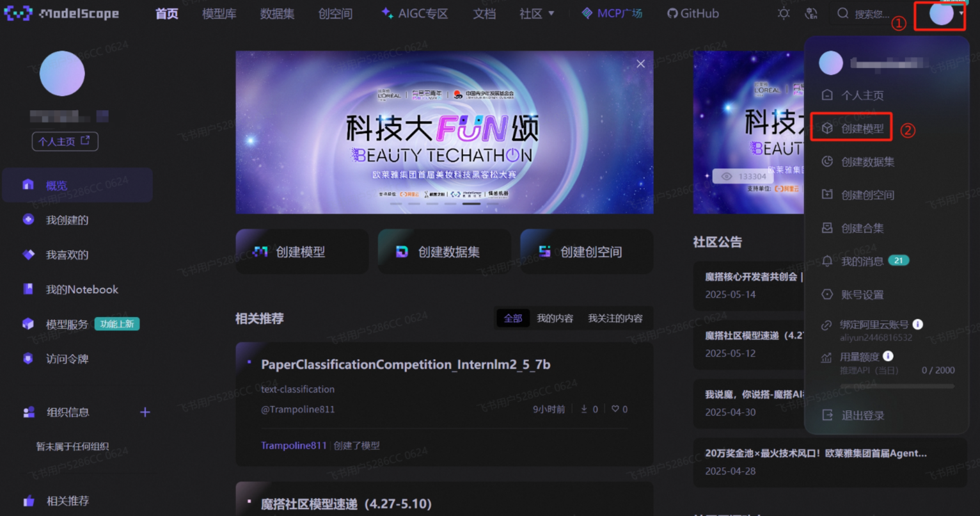Visit the MCP广场 page
This screenshot has height=516, width=980.
pos(612,13)
